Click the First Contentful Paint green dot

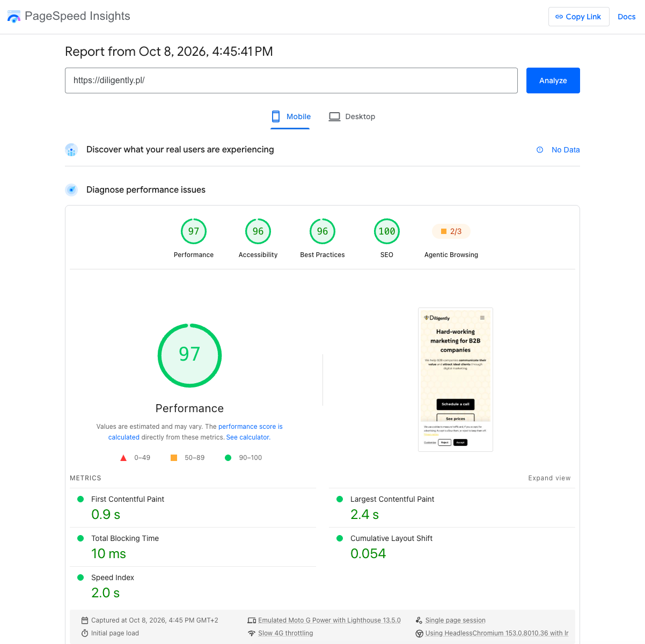pyautogui.click(x=80, y=499)
